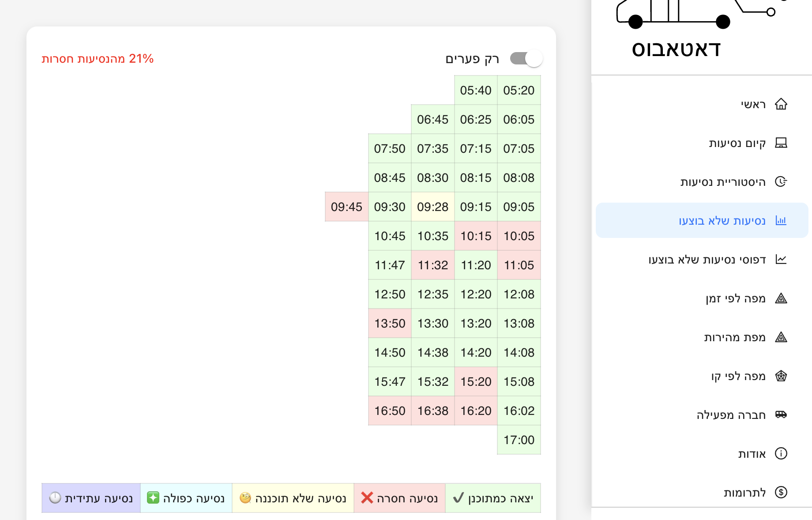Click the line chart icon for דפוסי נסיעות
This screenshot has width=812, height=520.
tap(781, 260)
